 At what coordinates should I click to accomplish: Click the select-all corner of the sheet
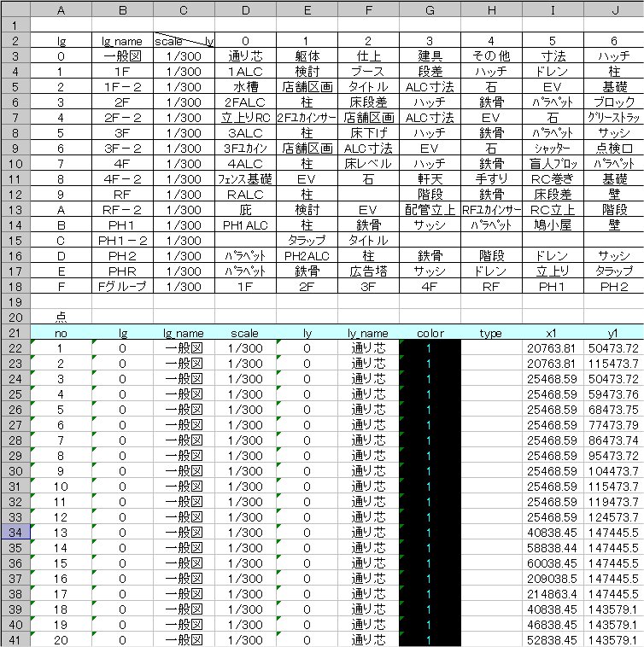click(x=15, y=9)
